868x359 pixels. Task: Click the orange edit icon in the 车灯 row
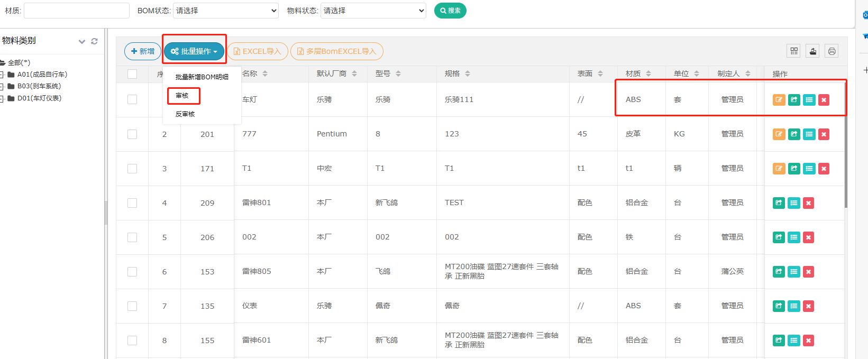click(x=779, y=100)
